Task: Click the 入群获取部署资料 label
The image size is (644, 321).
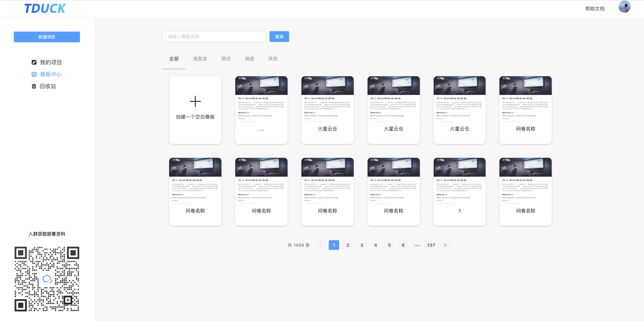Action: [47, 234]
